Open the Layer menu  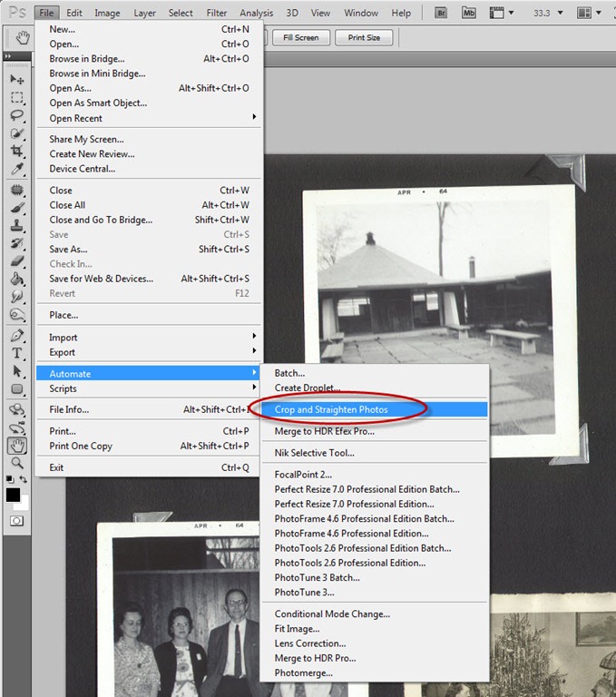(x=144, y=13)
